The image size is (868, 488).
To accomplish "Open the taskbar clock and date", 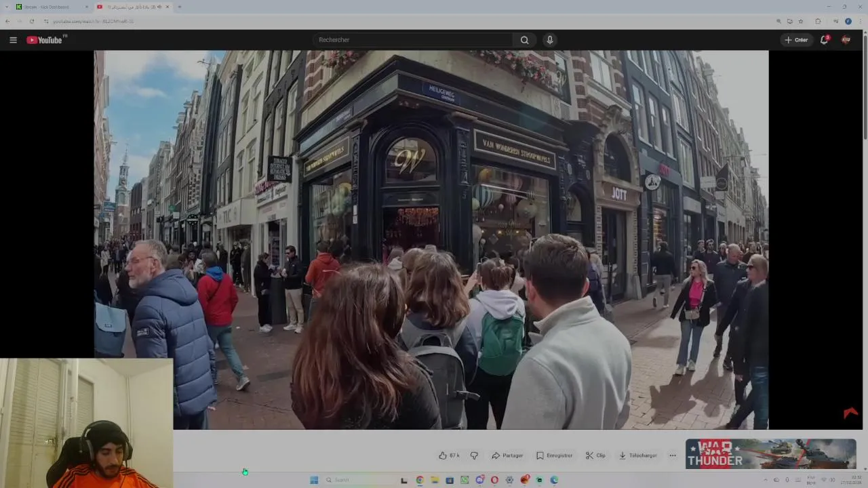I will tap(851, 480).
